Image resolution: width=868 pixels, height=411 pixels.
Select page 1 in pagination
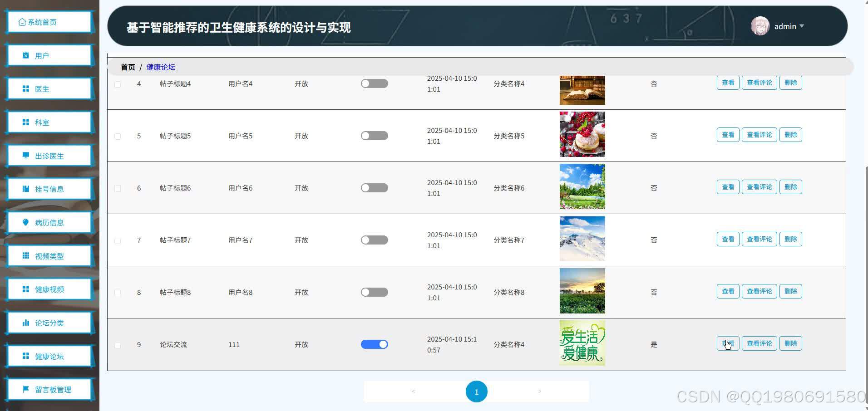click(x=476, y=391)
